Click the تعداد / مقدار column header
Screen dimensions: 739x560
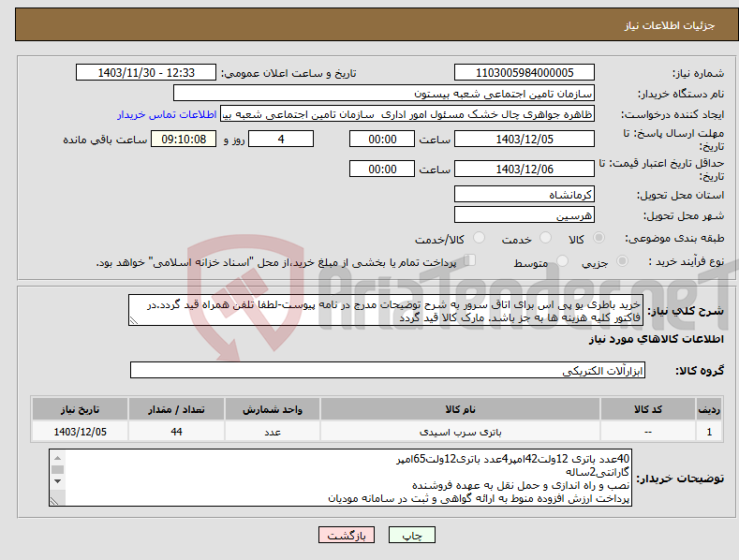coord(176,409)
